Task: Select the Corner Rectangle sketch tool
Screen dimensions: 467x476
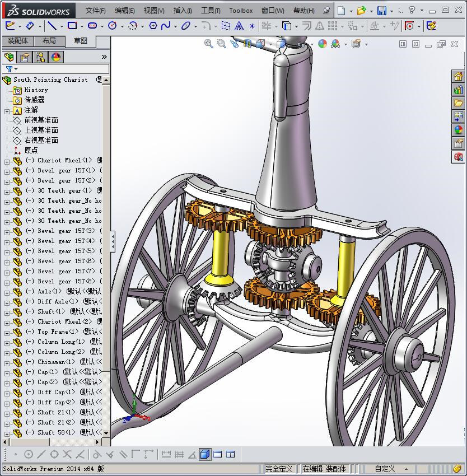Action: click(x=72, y=26)
